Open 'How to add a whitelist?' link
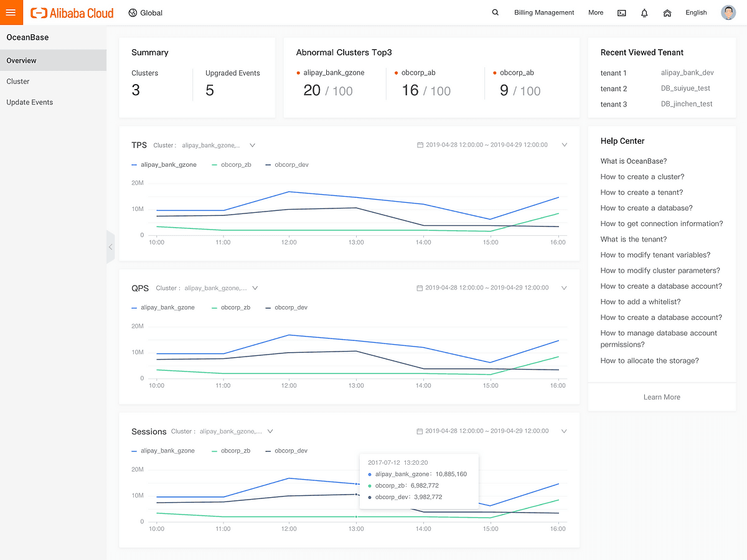Viewport: 747px width, 560px height. click(641, 302)
